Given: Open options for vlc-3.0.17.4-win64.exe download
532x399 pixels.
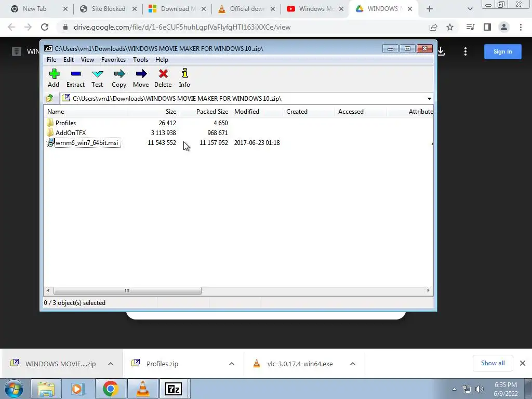Looking at the screenshot, I should coord(353,364).
